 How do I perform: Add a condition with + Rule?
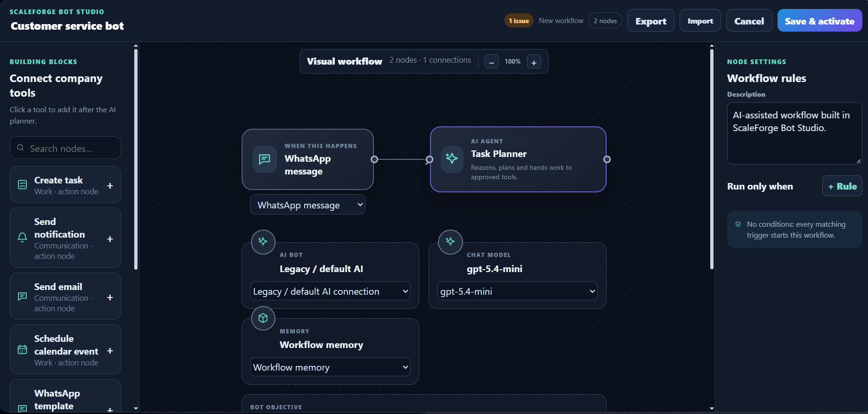pos(842,186)
